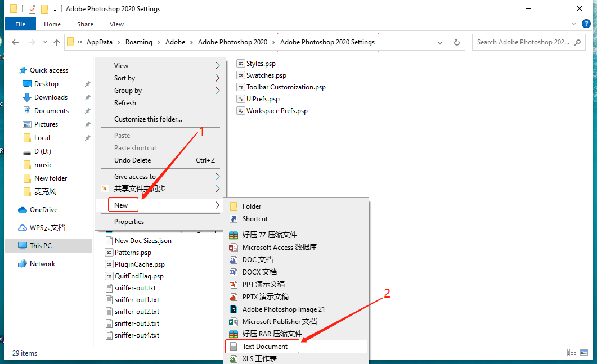
Task: Open the quick access toolbar customize dropdown
Action: pos(55,9)
